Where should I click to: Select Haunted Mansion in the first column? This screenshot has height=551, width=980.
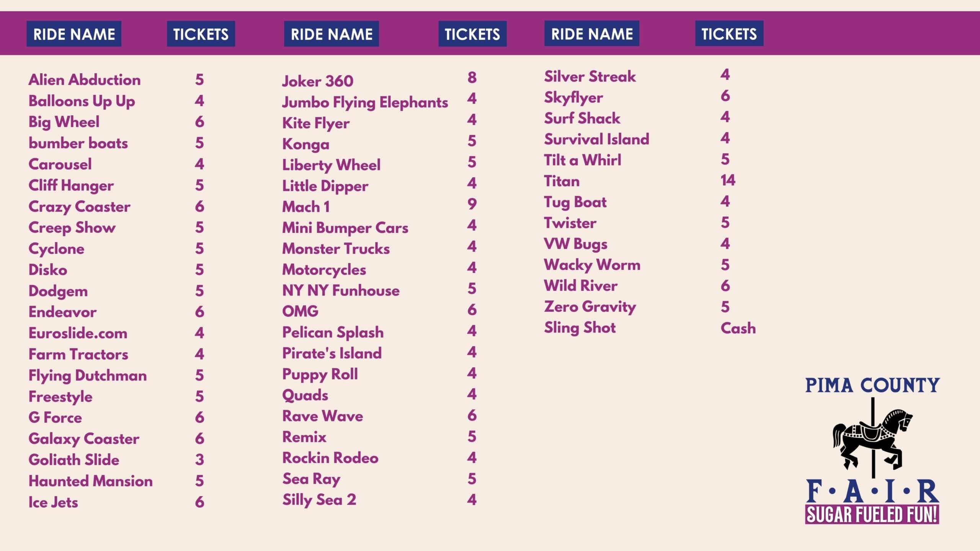pos(91,481)
